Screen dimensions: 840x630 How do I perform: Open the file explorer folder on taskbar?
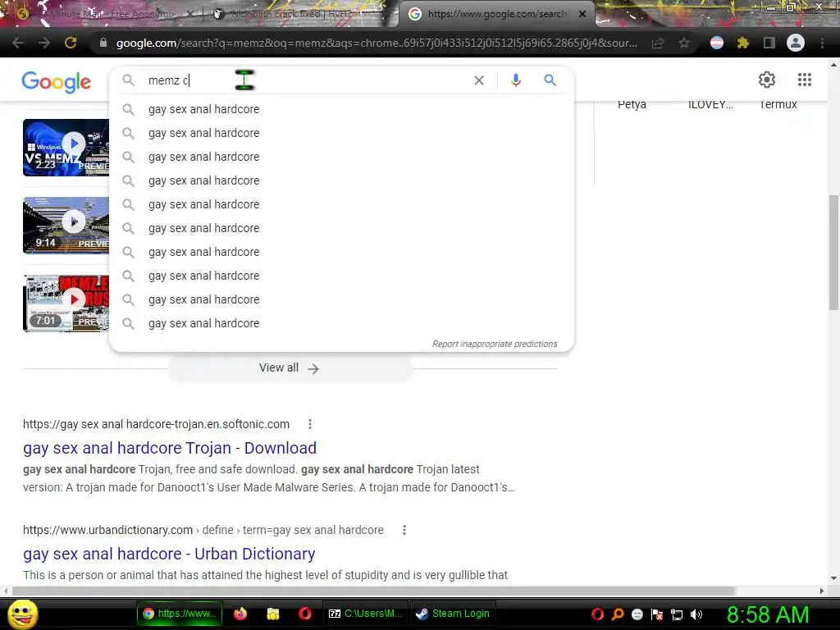273,614
